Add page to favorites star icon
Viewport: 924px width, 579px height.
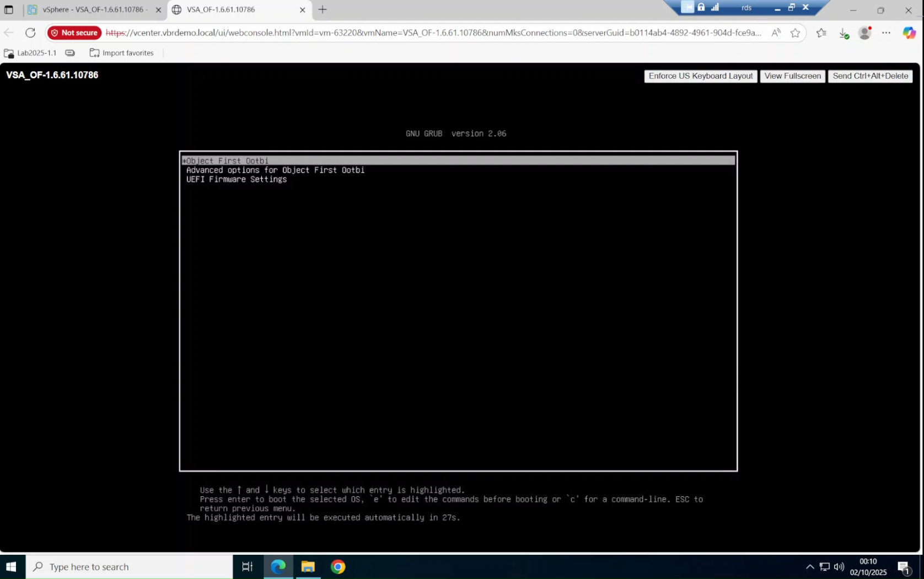point(795,33)
